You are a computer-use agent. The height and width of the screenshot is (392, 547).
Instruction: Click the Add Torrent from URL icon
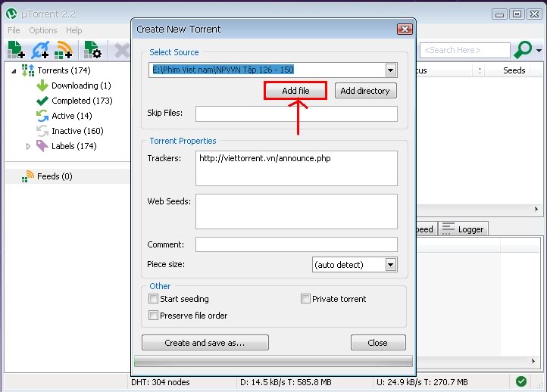(x=40, y=50)
